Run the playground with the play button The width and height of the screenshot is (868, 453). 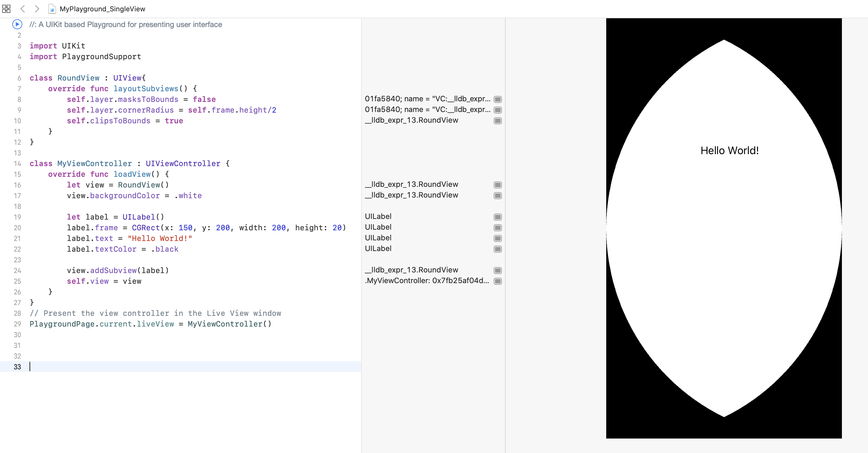click(17, 24)
